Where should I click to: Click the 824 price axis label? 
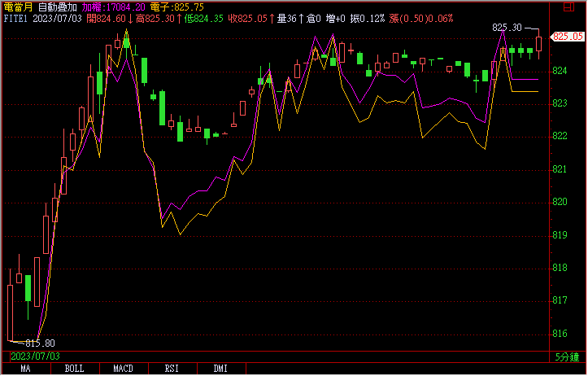[x=560, y=71]
